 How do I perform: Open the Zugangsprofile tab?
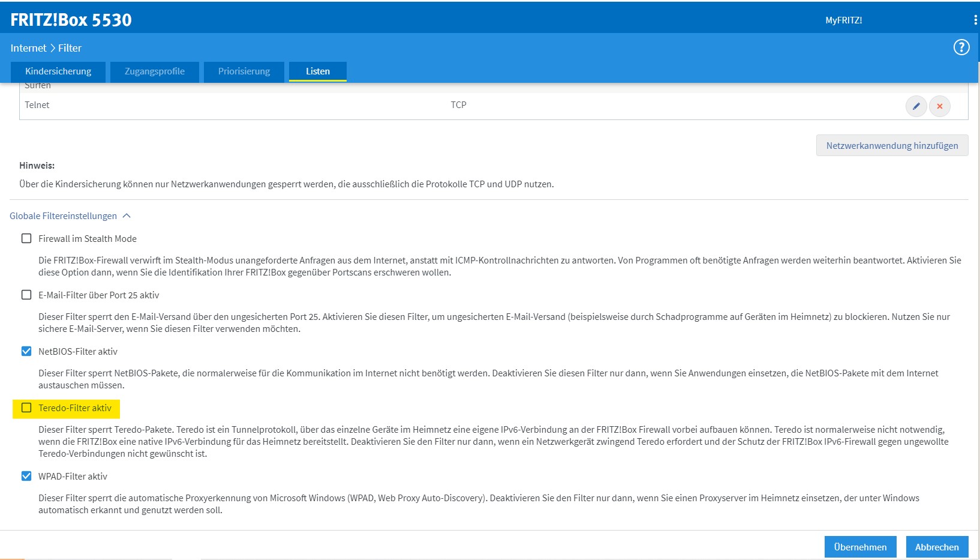[x=155, y=71]
